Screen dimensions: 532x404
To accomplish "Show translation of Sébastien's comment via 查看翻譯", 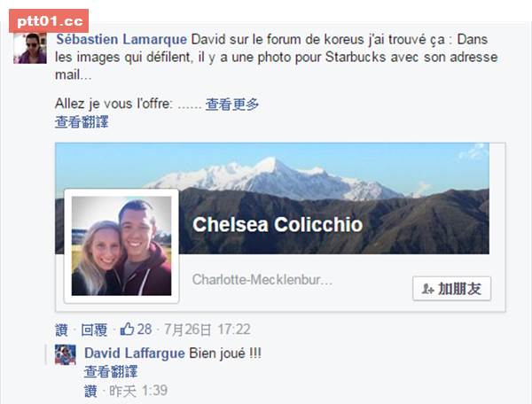I will 82,122.
